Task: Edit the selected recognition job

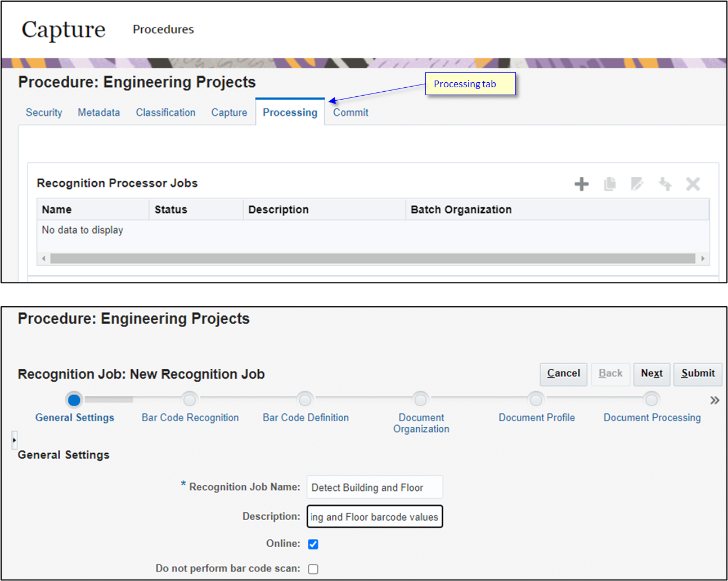Action: pos(637,184)
